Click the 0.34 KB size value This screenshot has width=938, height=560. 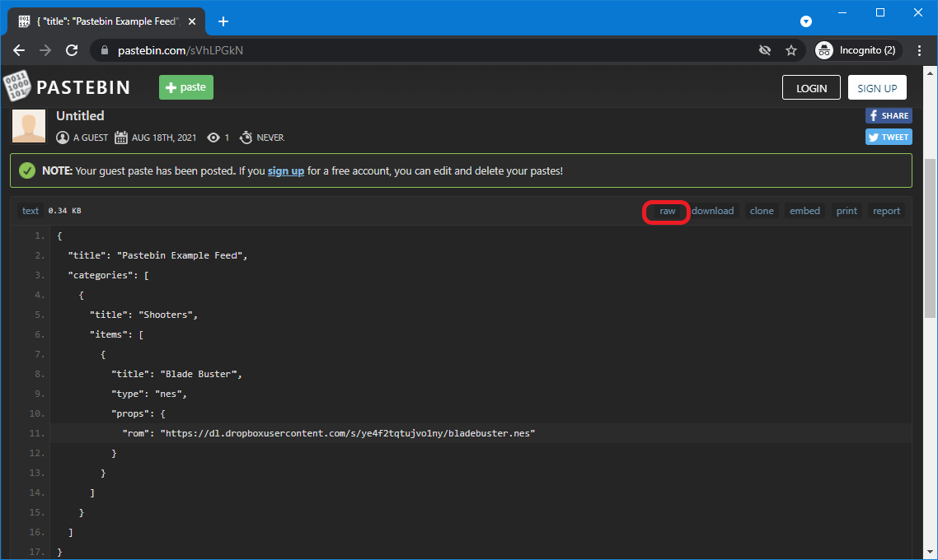point(64,211)
